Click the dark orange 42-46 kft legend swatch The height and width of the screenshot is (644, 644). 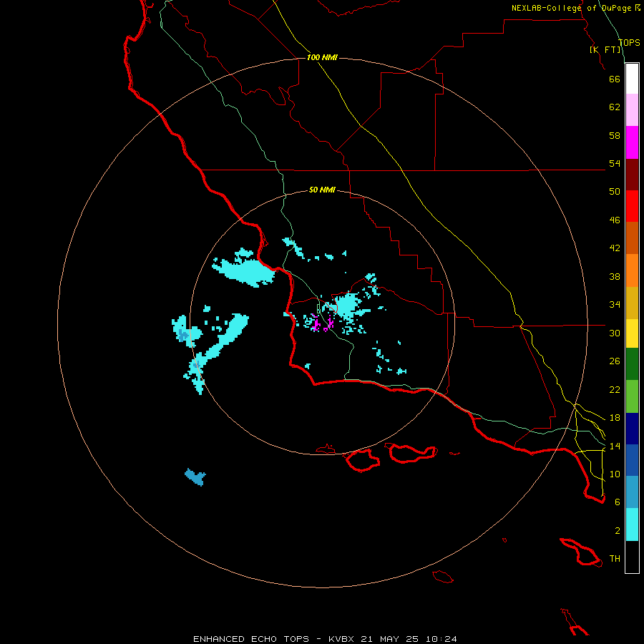632,238
